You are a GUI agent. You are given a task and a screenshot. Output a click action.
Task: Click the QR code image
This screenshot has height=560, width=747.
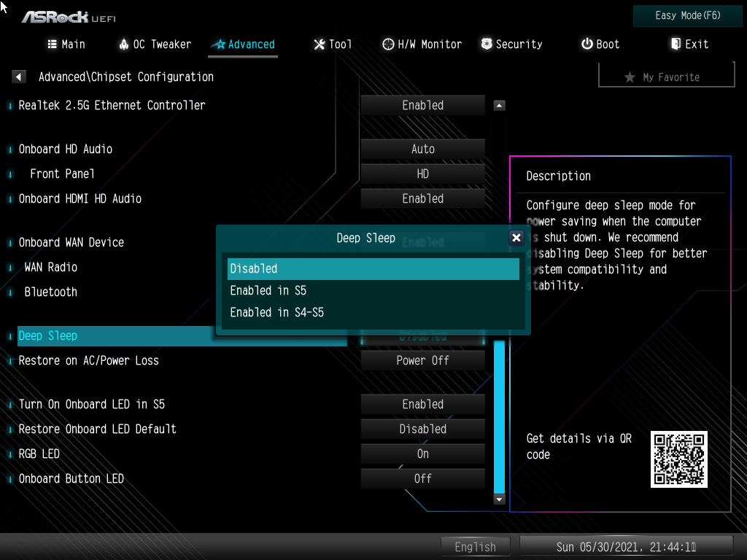click(679, 459)
